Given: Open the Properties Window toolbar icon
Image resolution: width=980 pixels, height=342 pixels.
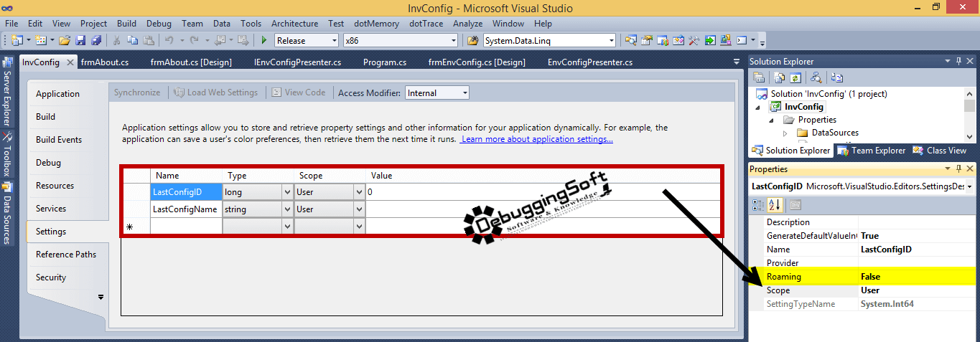Looking at the screenshot, I should pyautogui.click(x=647, y=40).
